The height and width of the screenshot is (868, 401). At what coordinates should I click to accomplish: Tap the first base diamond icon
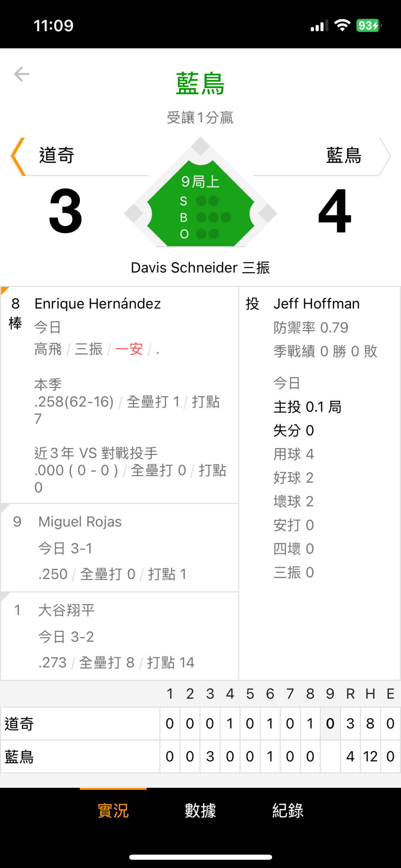[267, 214]
